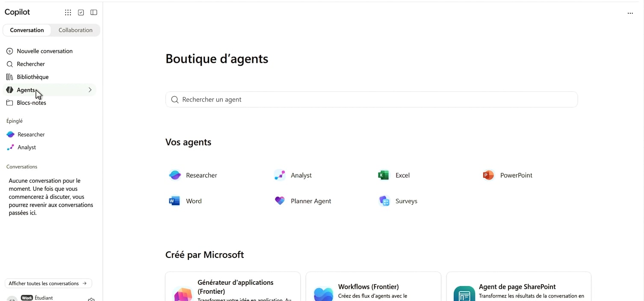Viewport: 644px width, 301px height.
Task: Click the Nouvelle conversation plus icon
Action: [9, 51]
